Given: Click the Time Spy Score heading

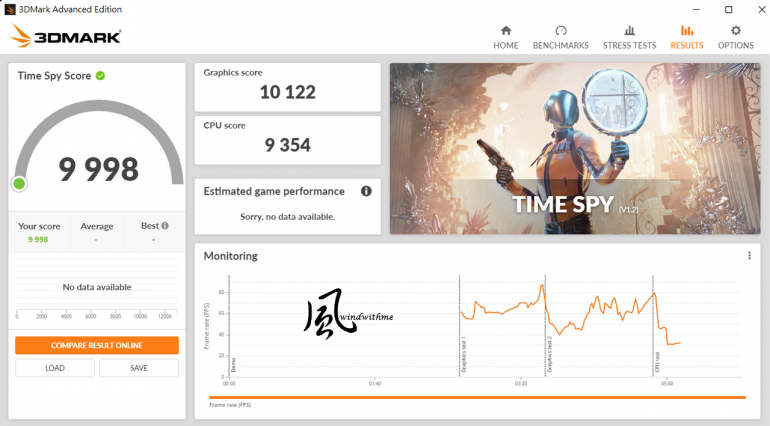Looking at the screenshot, I should [x=54, y=76].
